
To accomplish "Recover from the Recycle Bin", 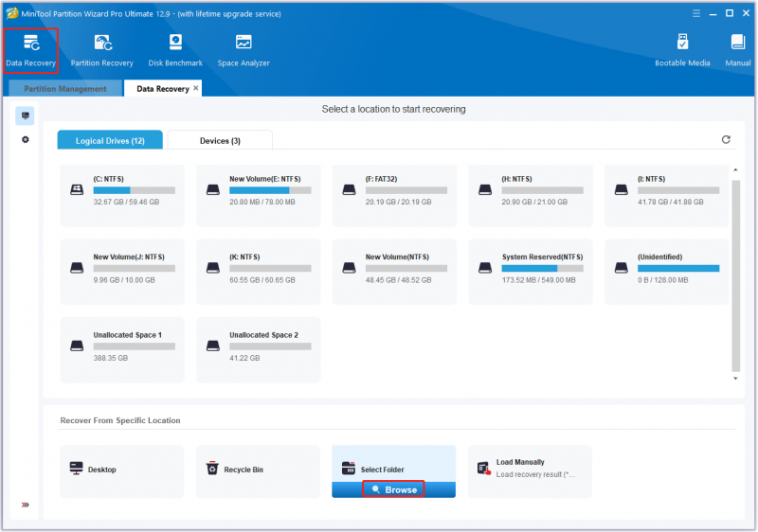I will tap(258, 471).
